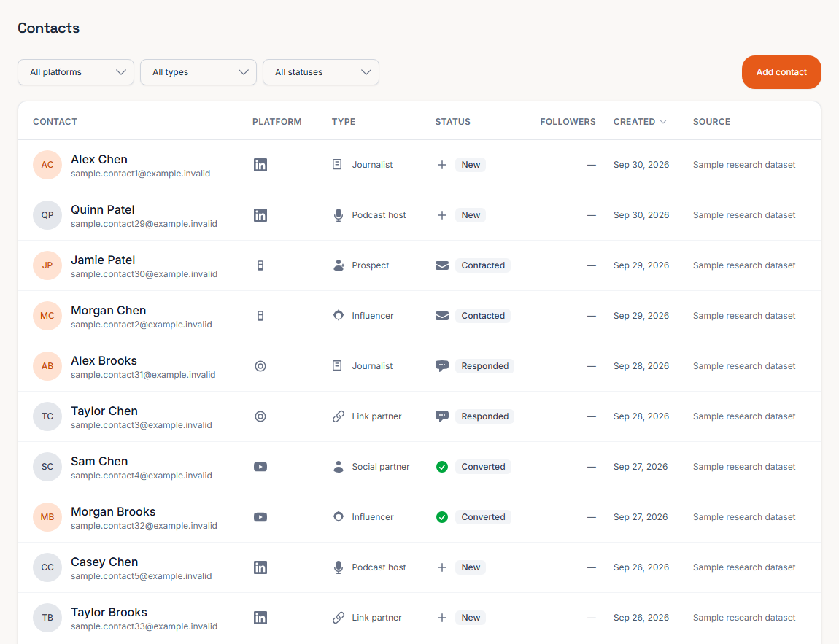Click the MB avatar for Morgan Brooks
Screen dimensions: 839x644
click(x=47, y=516)
